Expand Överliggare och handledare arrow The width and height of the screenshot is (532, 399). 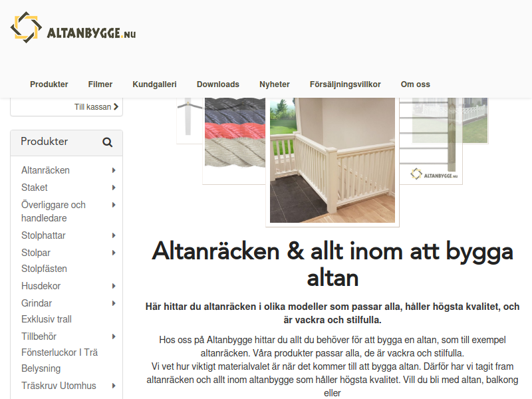pyautogui.click(x=114, y=205)
